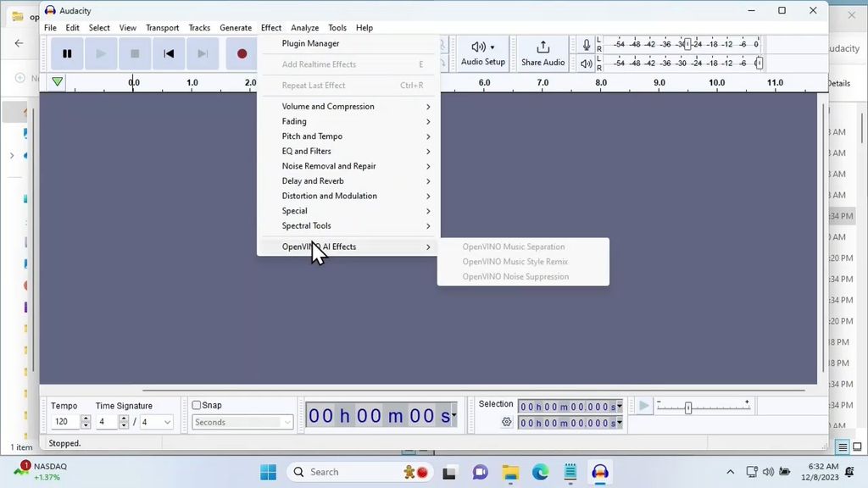Click Skip to End
The image size is (868, 488).
click(203, 53)
